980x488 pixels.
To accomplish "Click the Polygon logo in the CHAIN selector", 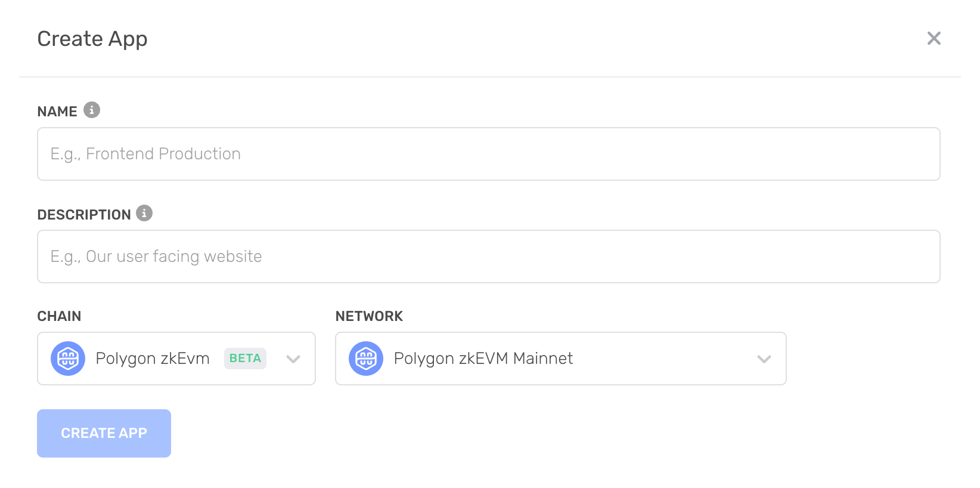I will click(x=68, y=359).
